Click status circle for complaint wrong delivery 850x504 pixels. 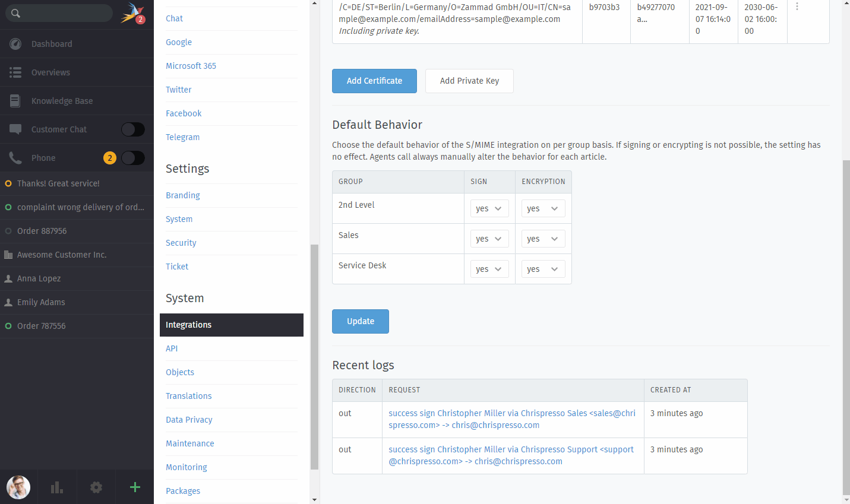point(8,207)
